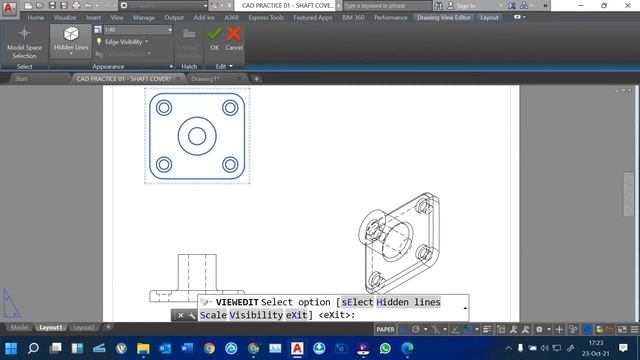The width and height of the screenshot is (640, 360).
Task: Click the Plot printer icon
Action: (x=76, y=6)
